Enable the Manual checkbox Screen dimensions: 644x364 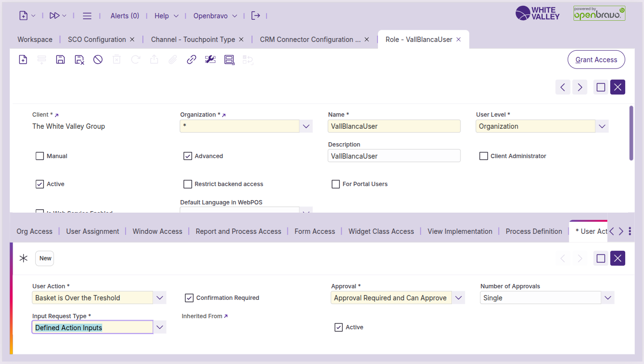pos(40,156)
